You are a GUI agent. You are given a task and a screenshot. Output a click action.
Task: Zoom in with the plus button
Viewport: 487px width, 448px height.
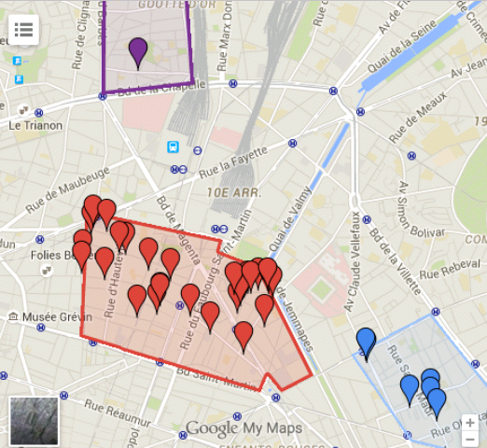(470, 423)
